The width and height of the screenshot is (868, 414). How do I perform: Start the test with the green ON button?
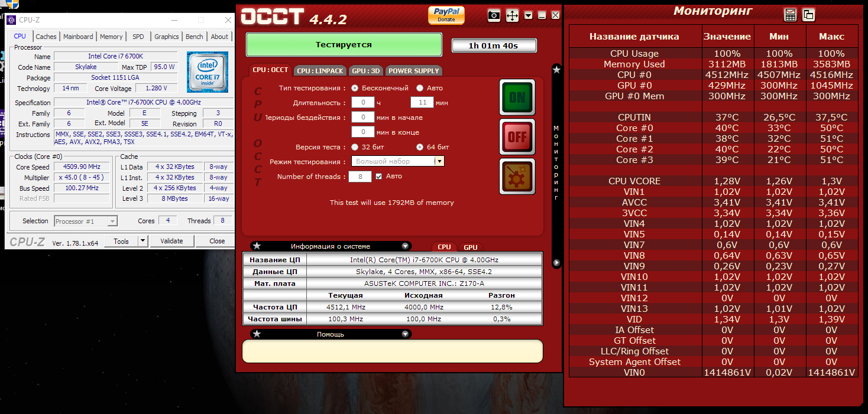coord(517,97)
